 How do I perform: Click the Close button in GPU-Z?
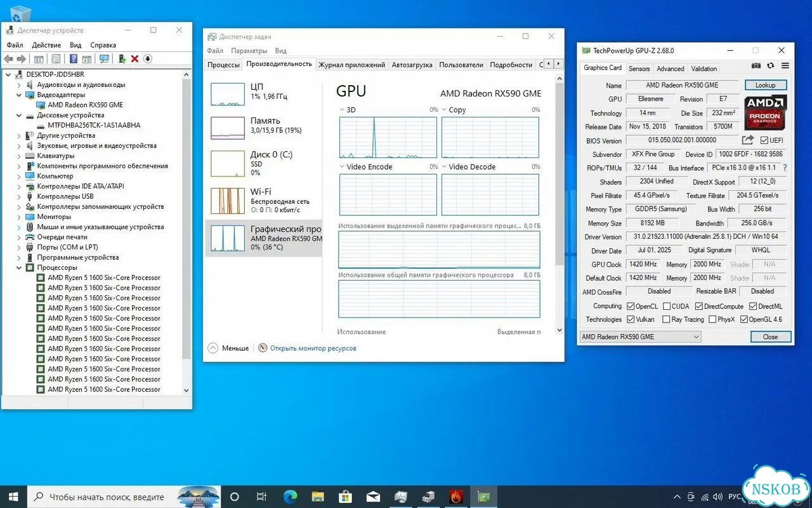[x=771, y=337]
